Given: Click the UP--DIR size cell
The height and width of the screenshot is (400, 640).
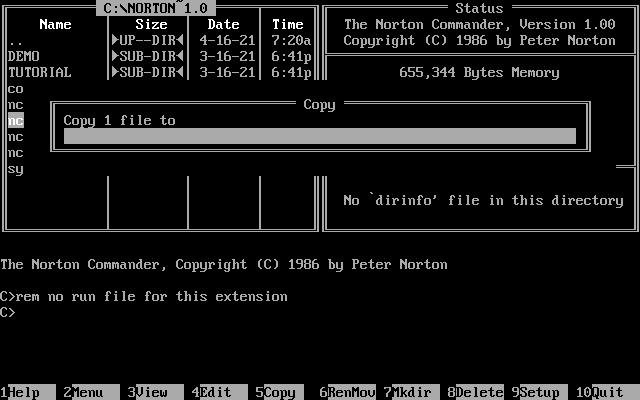Looking at the screenshot, I should (147, 40).
